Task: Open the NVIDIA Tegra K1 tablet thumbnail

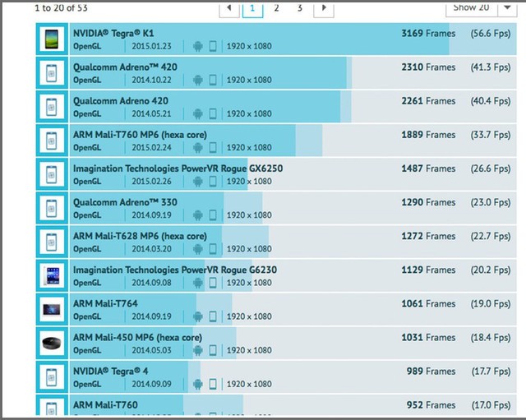Action: point(52,39)
